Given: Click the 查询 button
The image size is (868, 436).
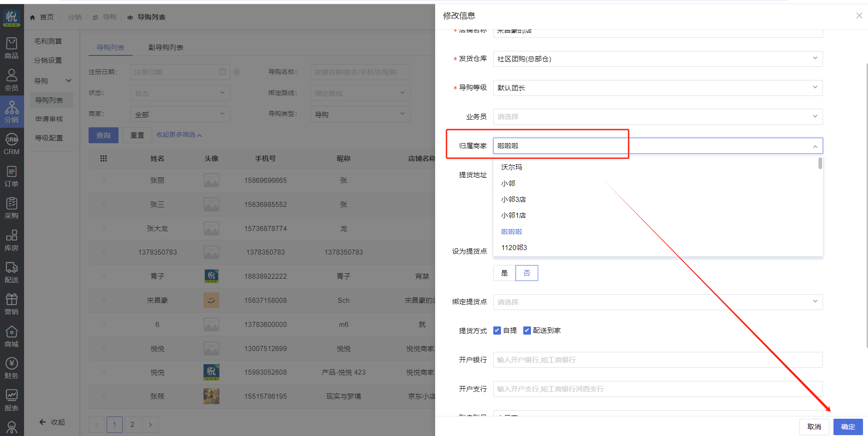Looking at the screenshot, I should (104, 135).
